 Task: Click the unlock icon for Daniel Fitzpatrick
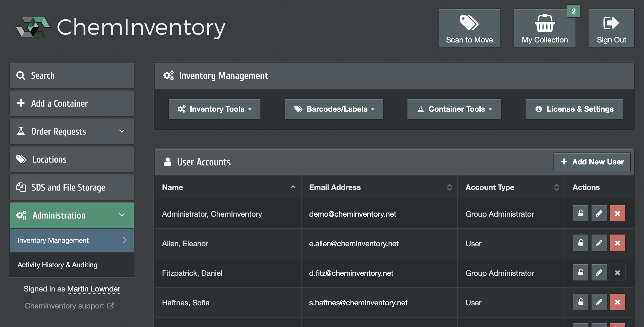[581, 273]
